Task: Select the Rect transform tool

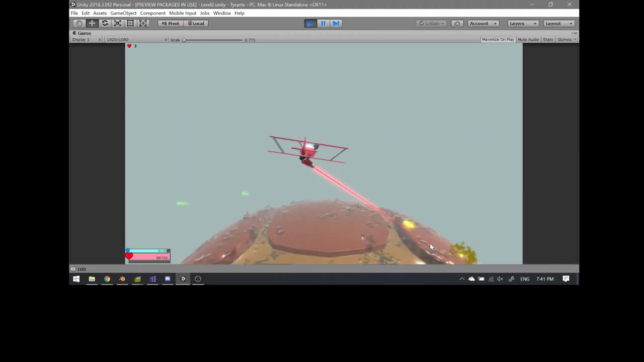Action: coord(130,23)
